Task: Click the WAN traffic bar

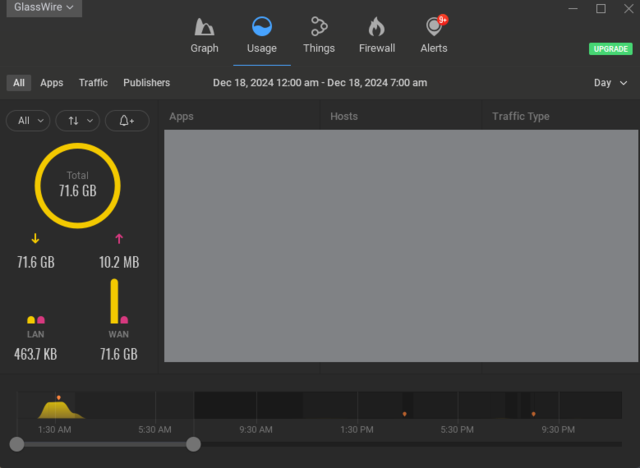Action: [x=115, y=301]
